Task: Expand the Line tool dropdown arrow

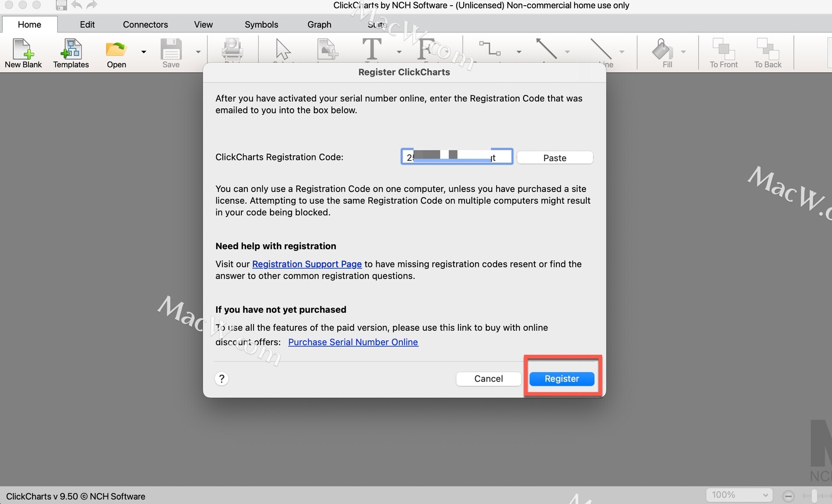Action: (x=622, y=52)
